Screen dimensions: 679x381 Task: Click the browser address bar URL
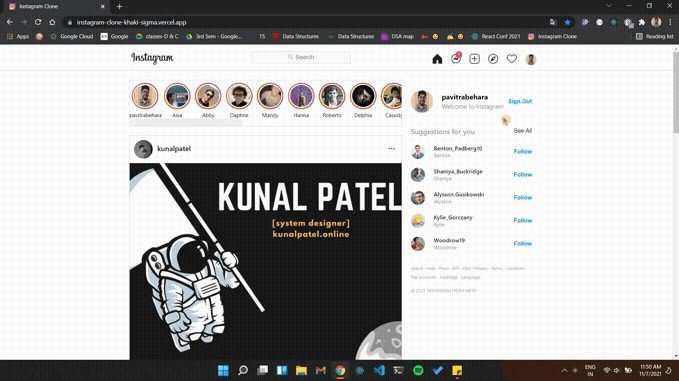(131, 22)
